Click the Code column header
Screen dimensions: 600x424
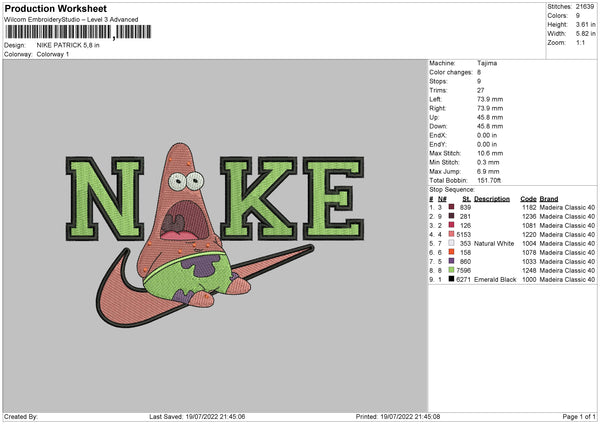tap(528, 199)
